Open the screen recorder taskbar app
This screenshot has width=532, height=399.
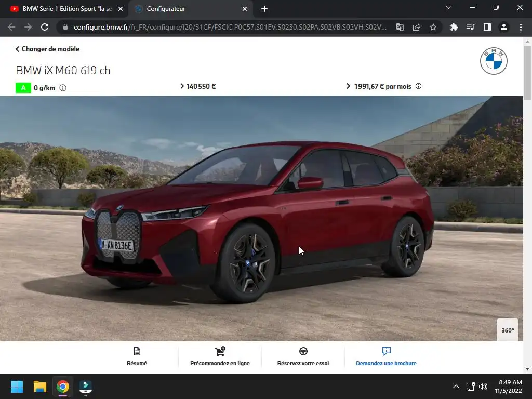[86, 387]
